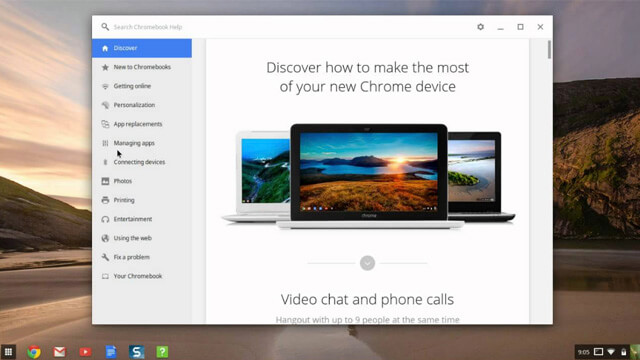Select Photos help section

click(142, 181)
